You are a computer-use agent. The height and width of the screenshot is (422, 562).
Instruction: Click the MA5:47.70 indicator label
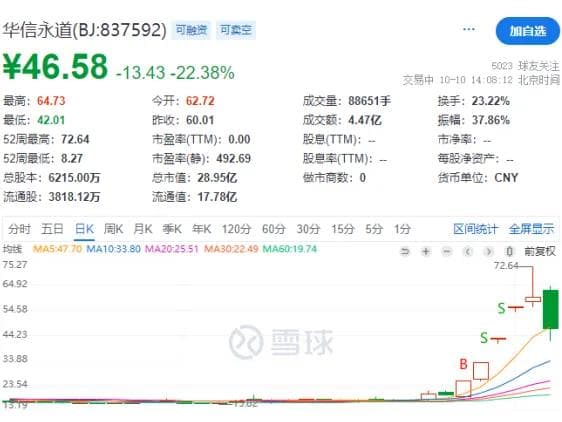pos(57,248)
